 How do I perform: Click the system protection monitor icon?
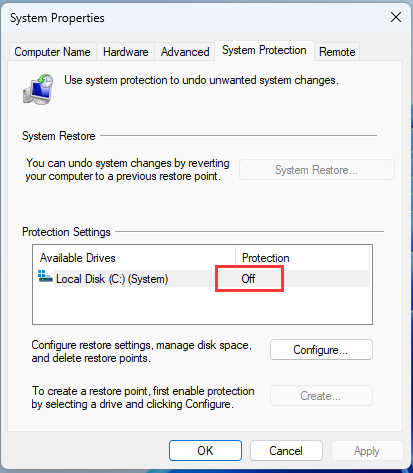(x=38, y=89)
